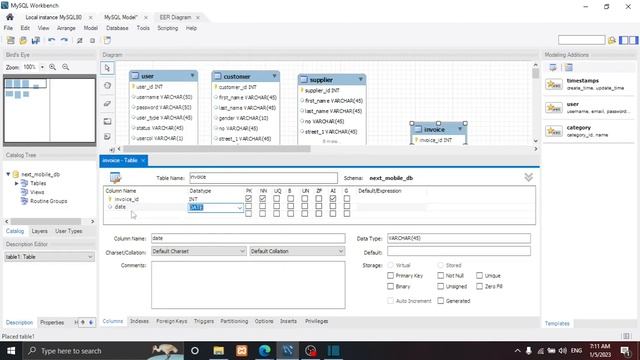Zoom out of the diagram
The image size is (640, 360).
tap(66, 67)
